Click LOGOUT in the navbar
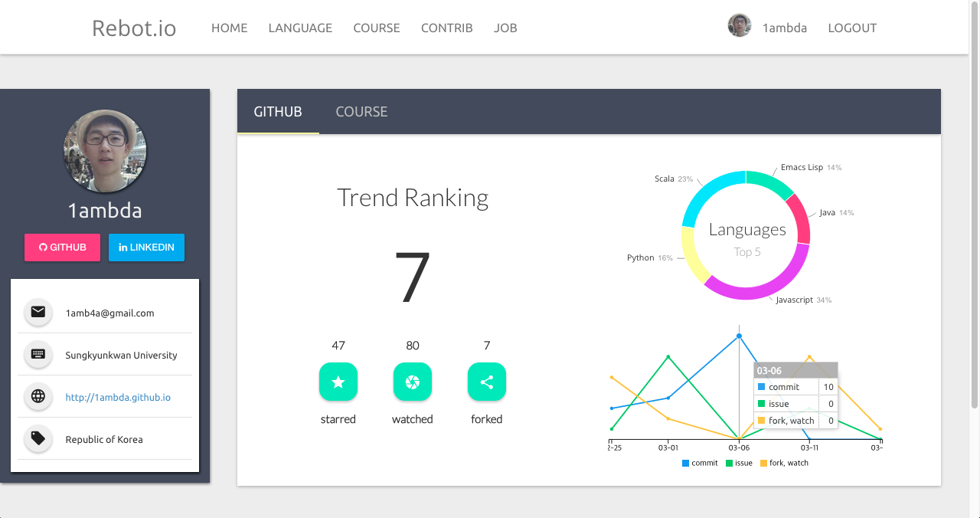The image size is (980, 518). 852,28
